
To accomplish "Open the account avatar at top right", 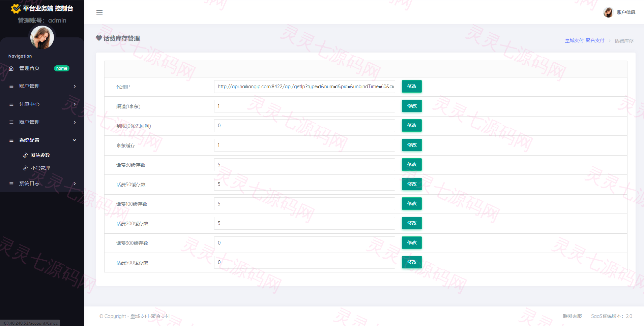I will click(608, 12).
